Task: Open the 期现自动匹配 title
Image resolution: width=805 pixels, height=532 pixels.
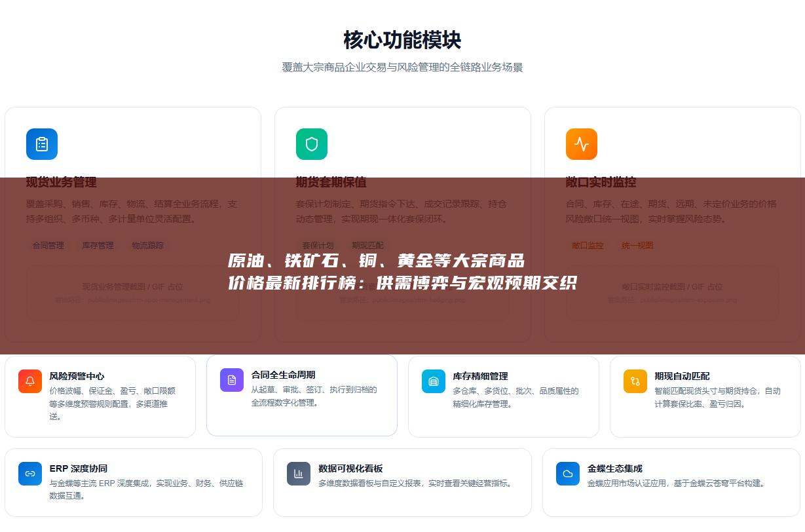Action: pos(682,376)
